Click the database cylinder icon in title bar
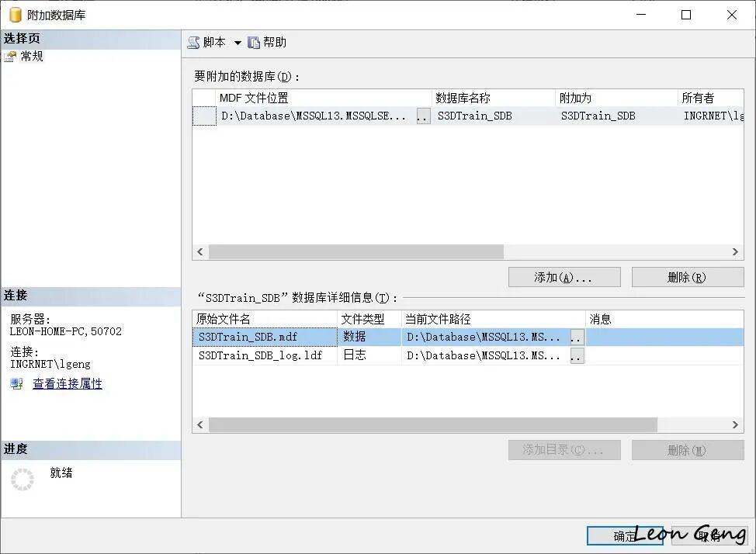The image size is (756, 554). (16, 15)
